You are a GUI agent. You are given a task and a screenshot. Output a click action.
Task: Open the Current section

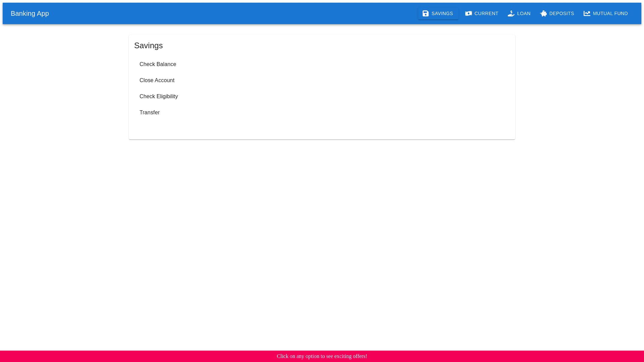pyautogui.click(x=482, y=13)
